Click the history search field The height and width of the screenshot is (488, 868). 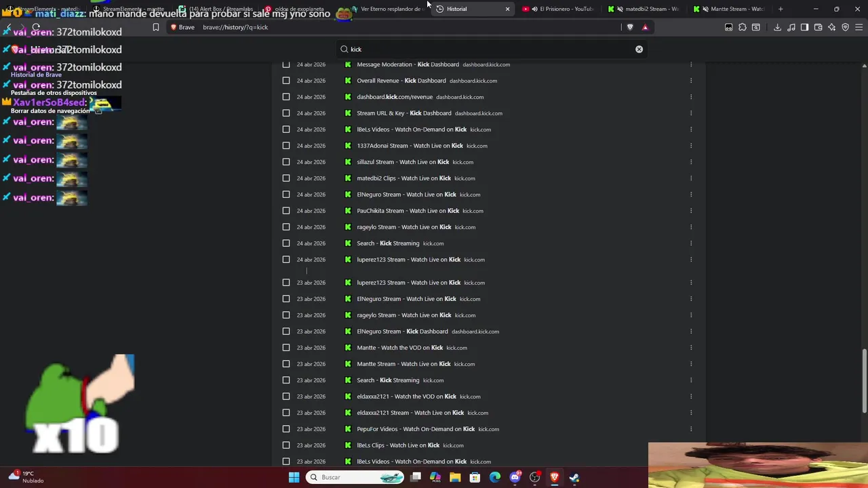click(492, 49)
